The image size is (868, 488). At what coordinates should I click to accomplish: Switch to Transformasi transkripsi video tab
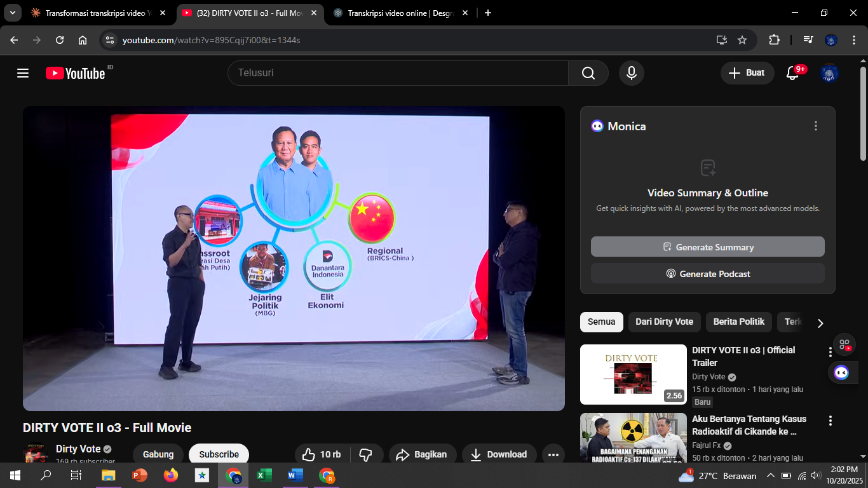100,13
